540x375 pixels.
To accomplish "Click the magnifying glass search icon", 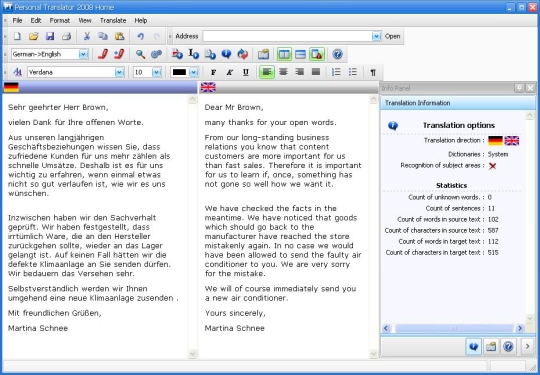I will (x=140, y=54).
